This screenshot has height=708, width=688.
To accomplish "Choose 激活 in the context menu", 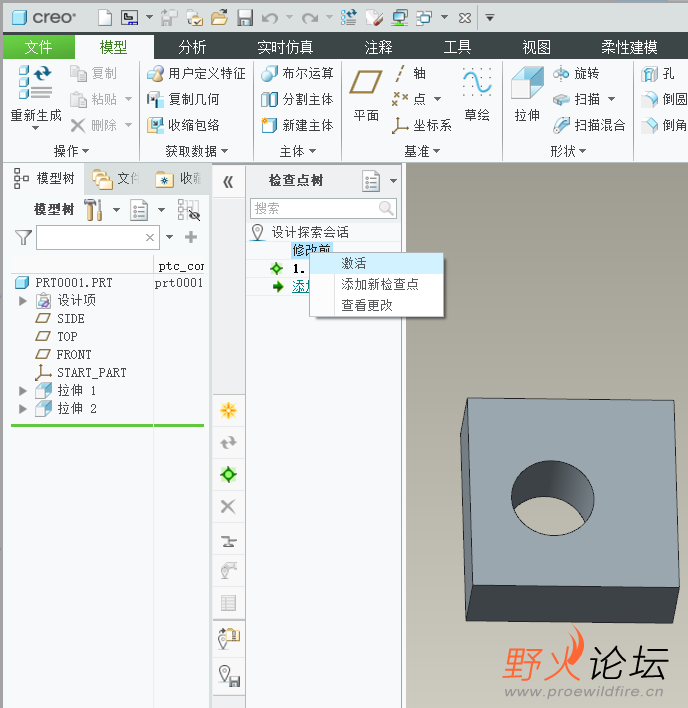I will point(377,263).
